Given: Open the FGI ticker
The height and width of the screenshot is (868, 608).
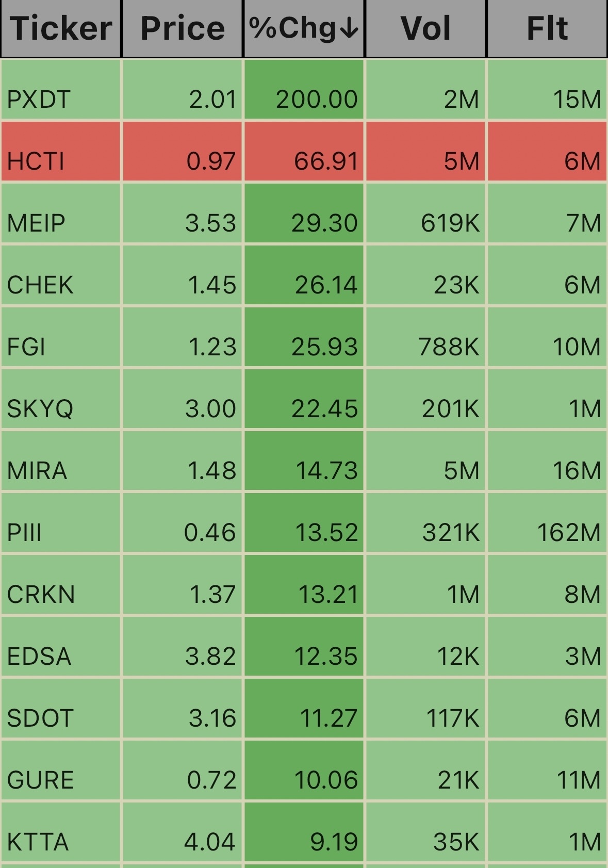Looking at the screenshot, I should [26, 347].
